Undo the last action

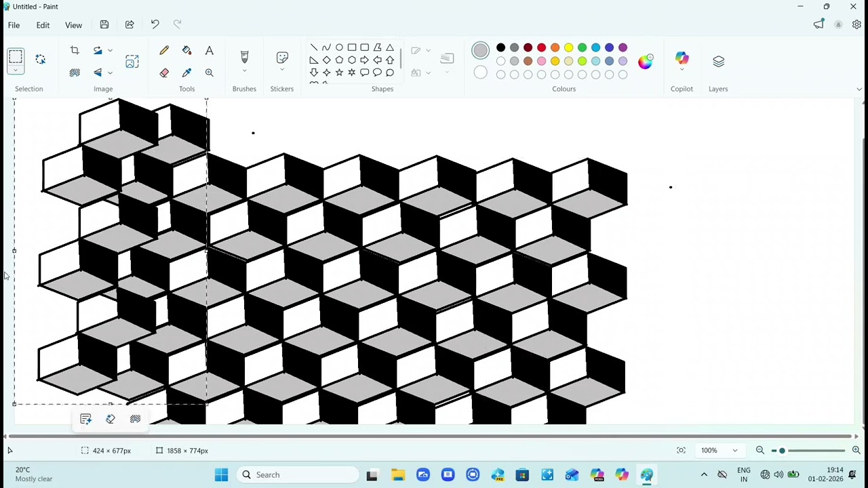pyautogui.click(x=155, y=25)
